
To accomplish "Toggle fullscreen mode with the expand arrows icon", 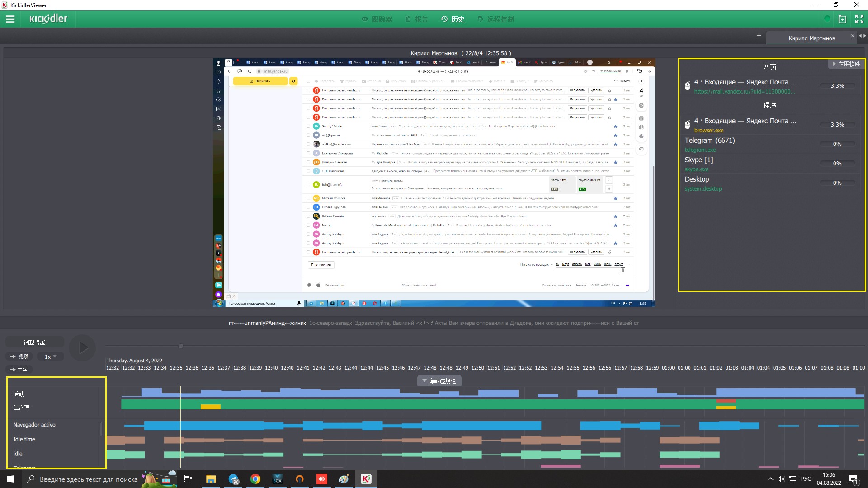I will pyautogui.click(x=859, y=19).
